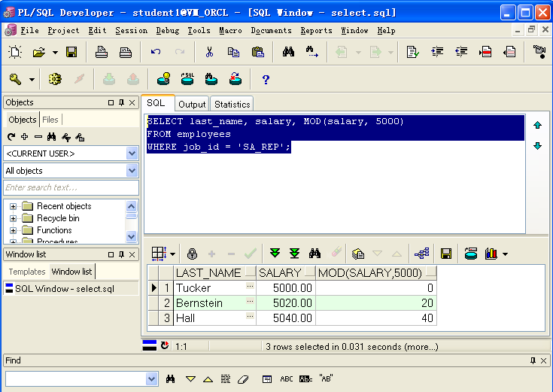Open the chart icon dropdown arrow
The width and height of the screenshot is (553, 392).
coord(506,254)
